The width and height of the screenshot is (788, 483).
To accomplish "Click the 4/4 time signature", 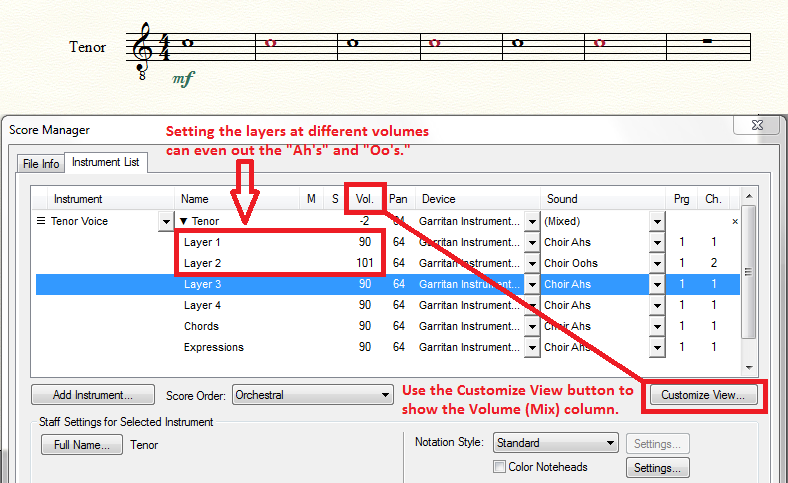I will click(160, 46).
